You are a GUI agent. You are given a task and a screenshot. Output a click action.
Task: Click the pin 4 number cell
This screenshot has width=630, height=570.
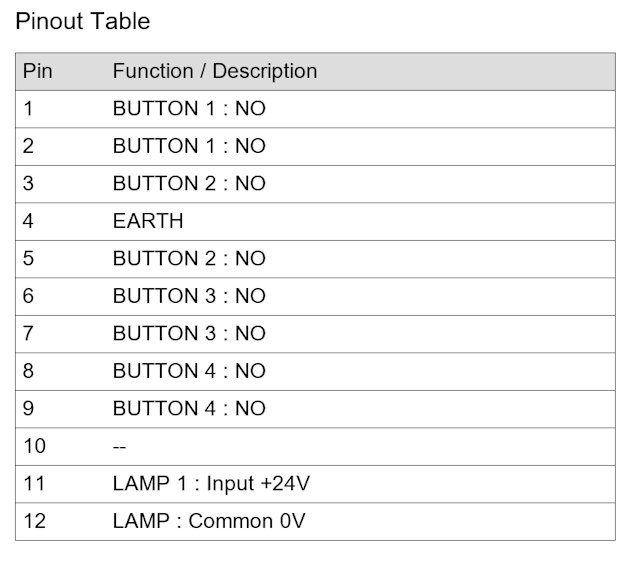tap(28, 221)
